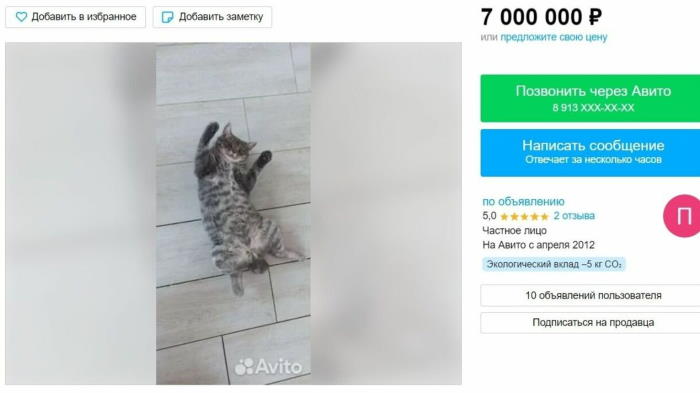Click the note icon beside Добавить заметку
700x393 pixels.
(167, 17)
